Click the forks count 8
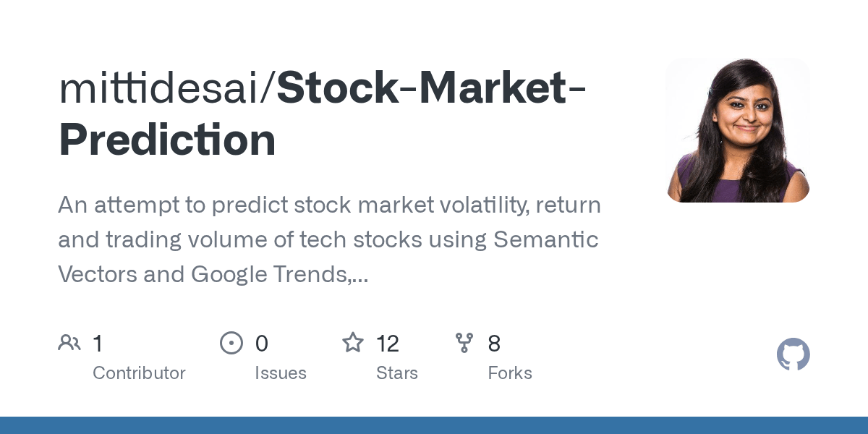Viewport: 868px width, 434px height. (x=494, y=344)
